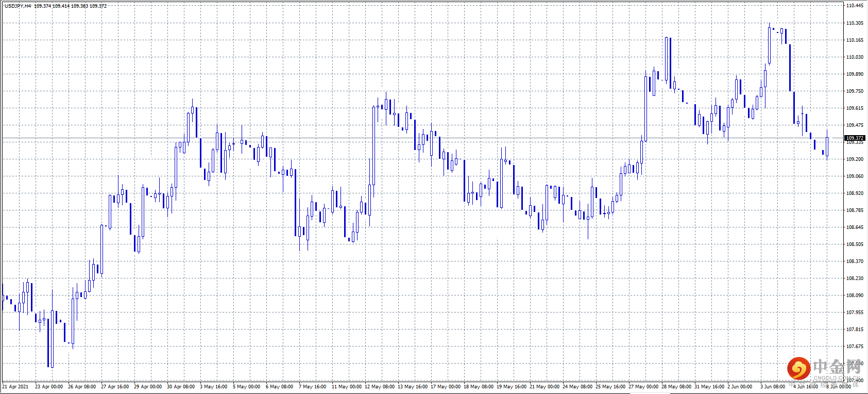Viewport: 868px width, 394px height.
Task: Click the 108.645 price axis label
Action: click(855, 227)
